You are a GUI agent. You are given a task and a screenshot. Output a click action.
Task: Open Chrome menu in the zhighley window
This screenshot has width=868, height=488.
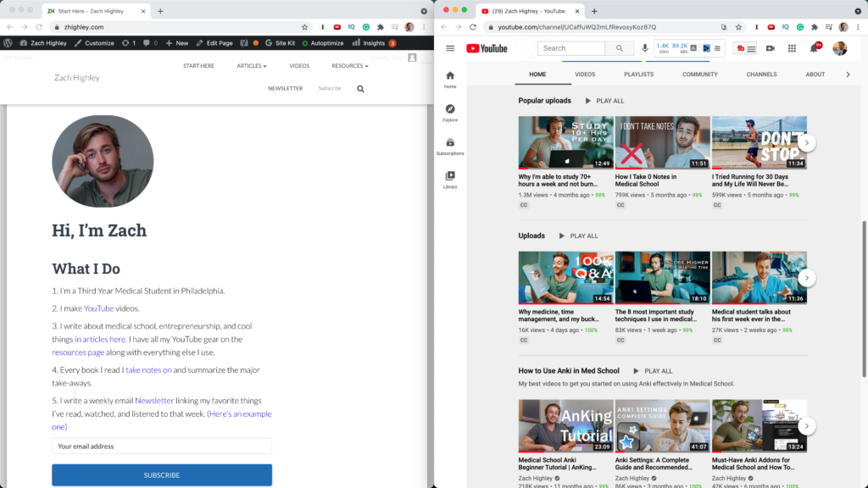424,27
